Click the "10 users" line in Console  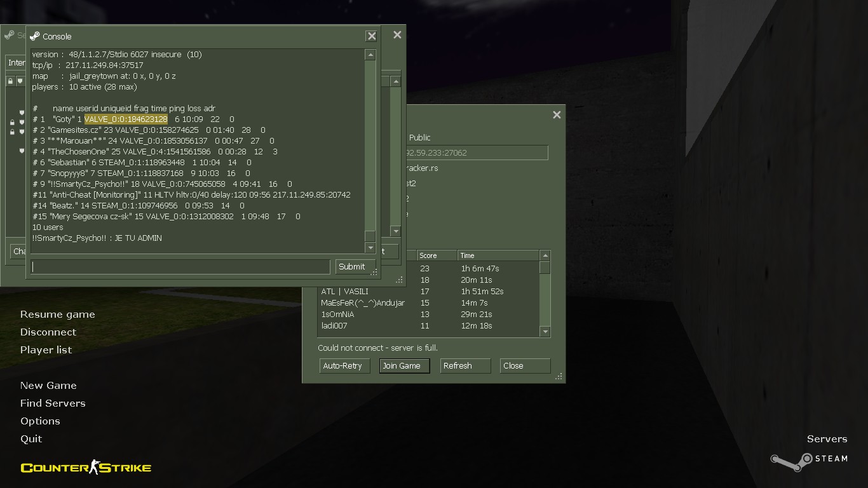pos(48,227)
